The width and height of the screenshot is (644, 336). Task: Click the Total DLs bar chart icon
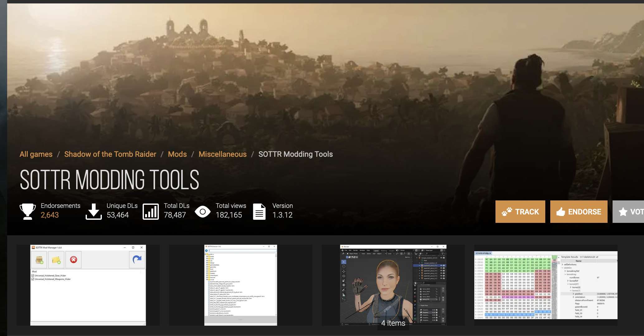point(151,212)
